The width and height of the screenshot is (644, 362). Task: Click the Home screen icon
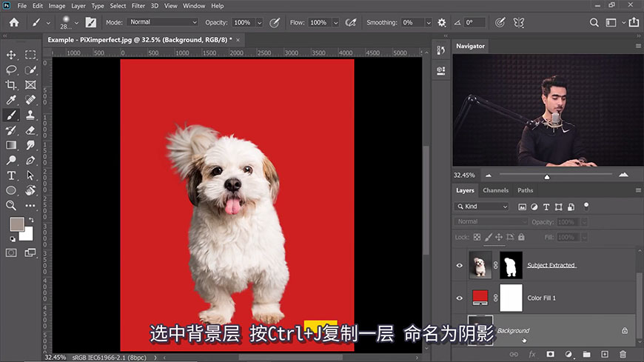14,22
